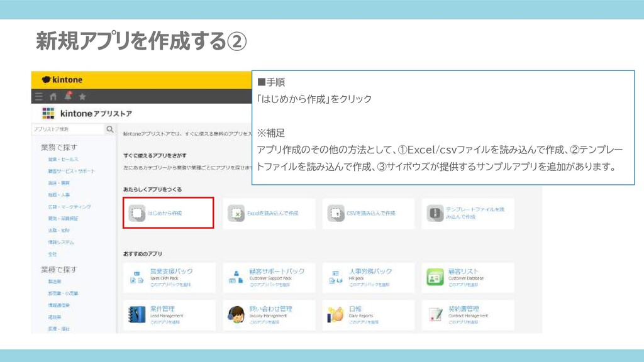Screen dimensions: 644x362
Task: Open the 案件管理 title link
Action: [162, 309]
